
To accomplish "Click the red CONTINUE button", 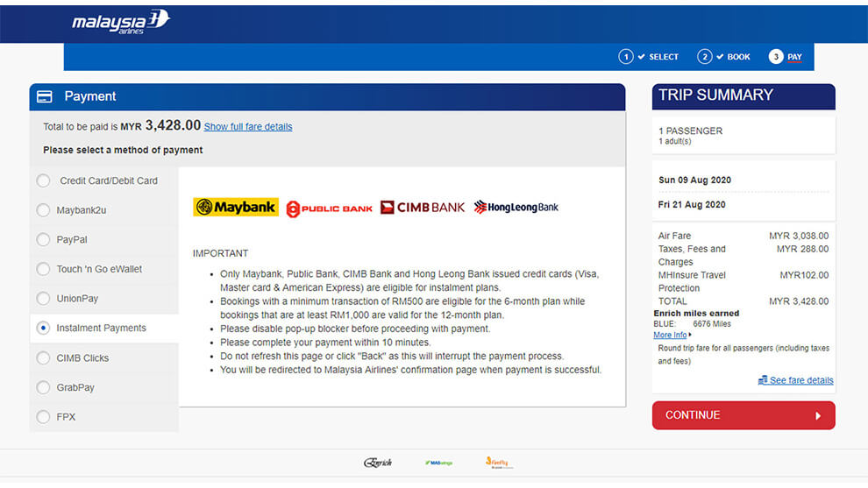I will 743,415.
